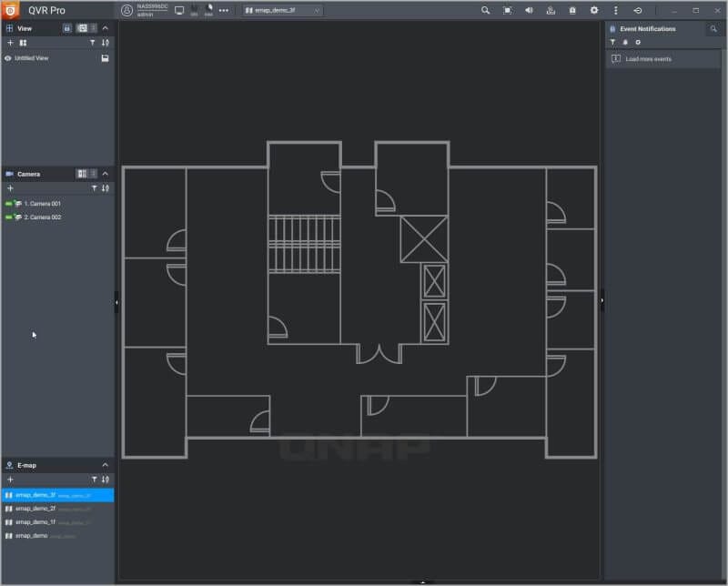
Task: Click the search magnifier in top toolbar
Action: (485, 10)
